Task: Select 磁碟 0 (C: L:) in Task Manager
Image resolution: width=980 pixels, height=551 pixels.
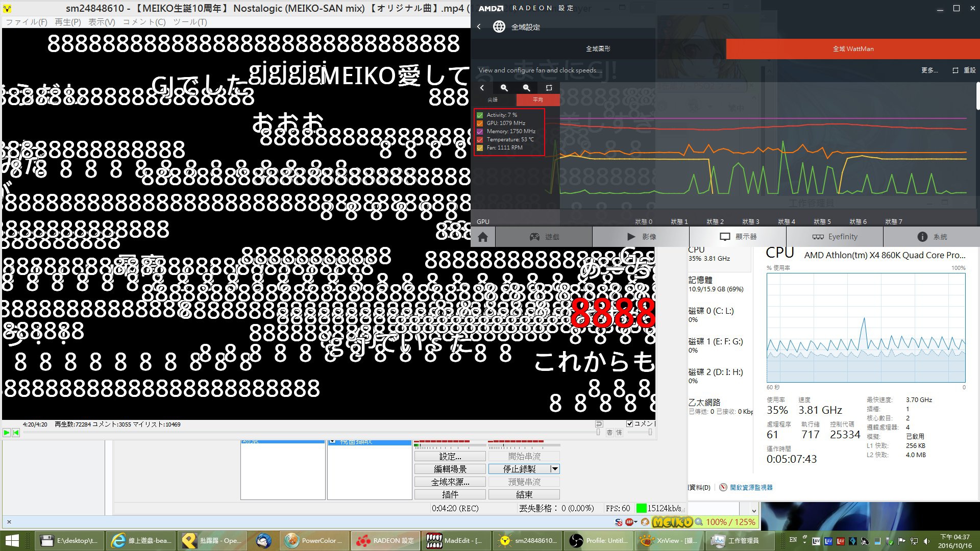Action: (720, 315)
